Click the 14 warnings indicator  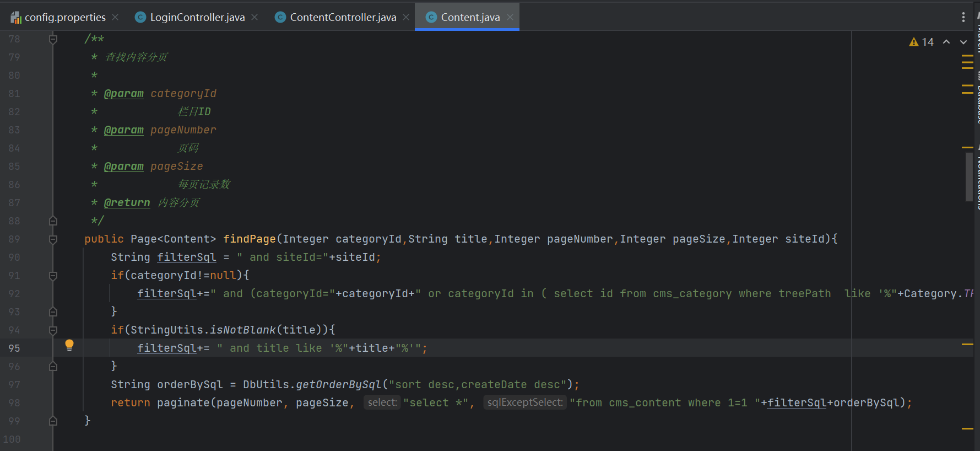pyautogui.click(x=921, y=42)
